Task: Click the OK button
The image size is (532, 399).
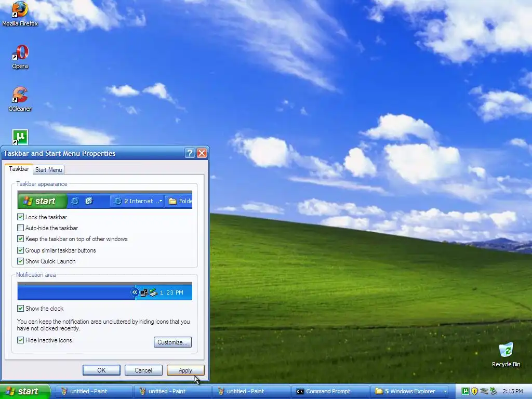Action: tap(101, 370)
